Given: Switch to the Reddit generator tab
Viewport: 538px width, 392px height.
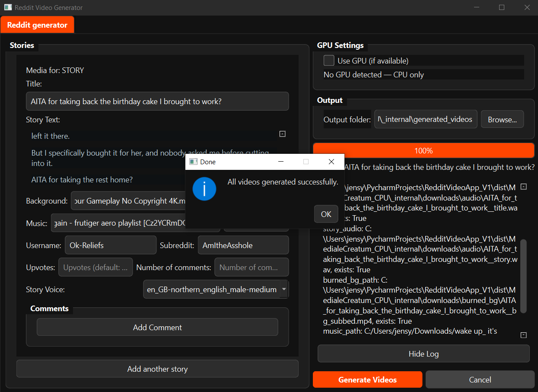Looking at the screenshot, I should click(38, 25).
